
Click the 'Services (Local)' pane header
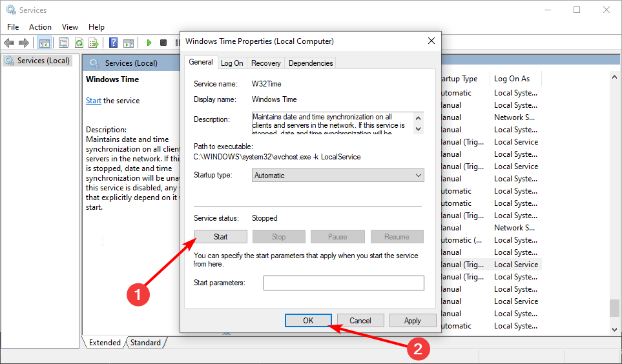click(131, 63)
